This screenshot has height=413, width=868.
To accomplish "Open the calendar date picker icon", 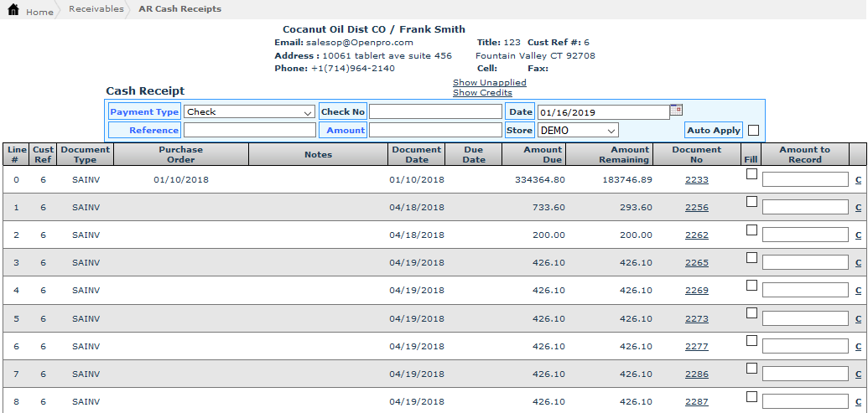I will coord(676,110).
